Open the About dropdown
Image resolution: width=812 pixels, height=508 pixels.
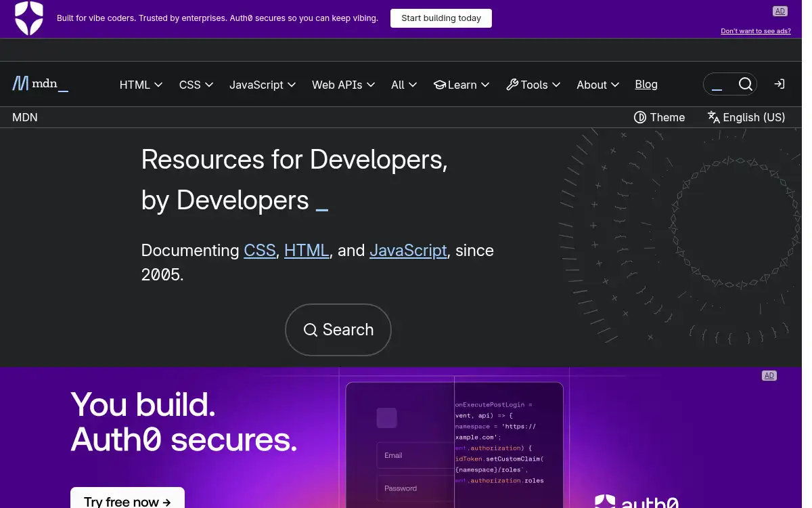(x=597, y=85)
